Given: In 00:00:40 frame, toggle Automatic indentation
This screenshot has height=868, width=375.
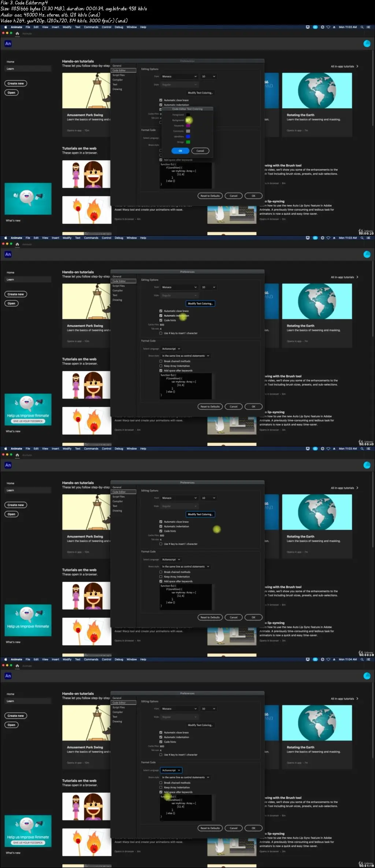Looking at the screenshot, I should (161, 316).
